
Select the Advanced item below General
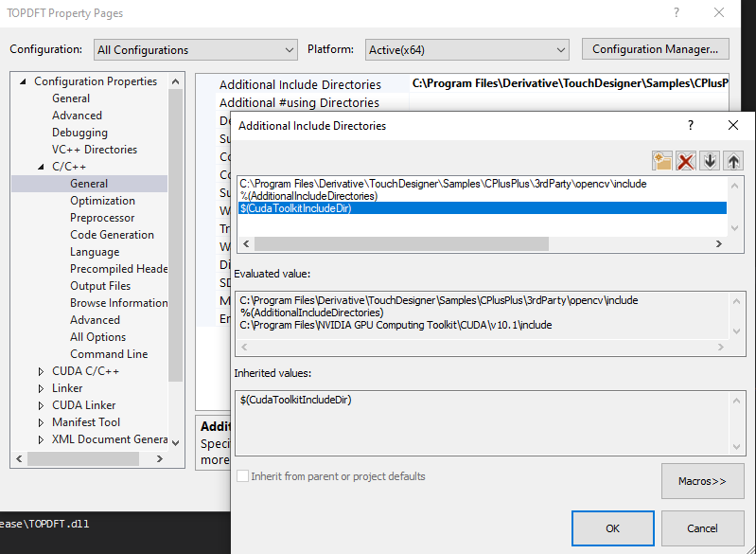(78, 116)
